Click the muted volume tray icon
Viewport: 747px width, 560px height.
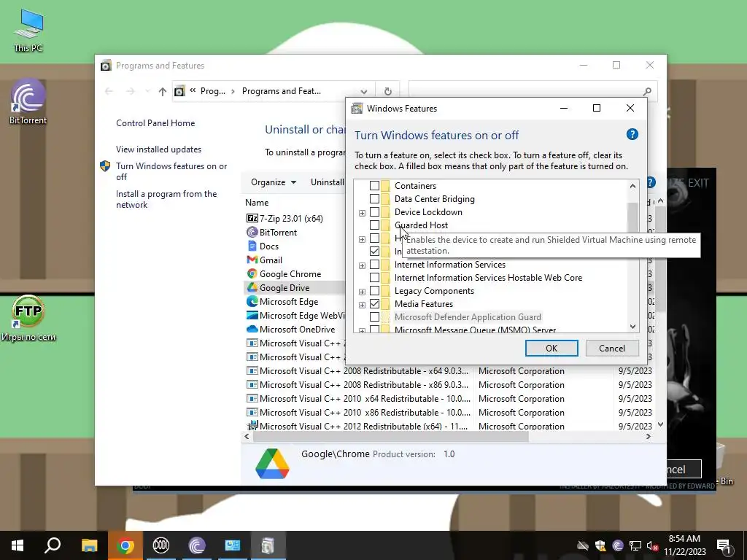[x=651, y=545]
